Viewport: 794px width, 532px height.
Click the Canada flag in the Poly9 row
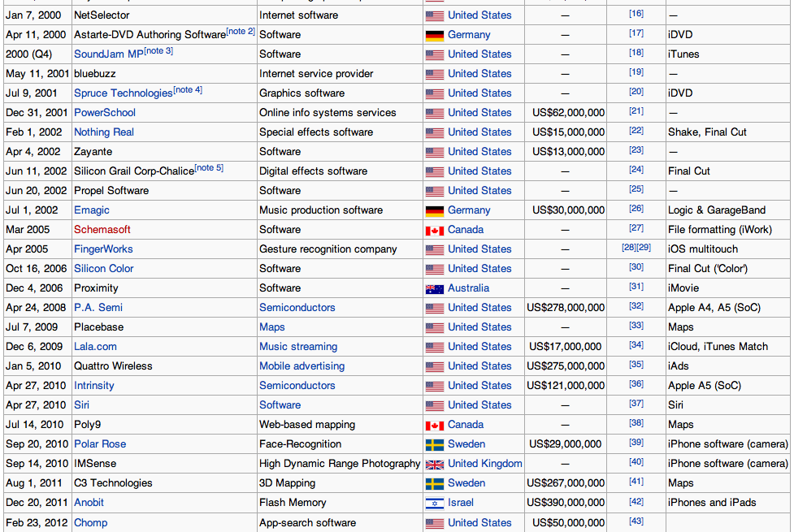coord(435,426)
